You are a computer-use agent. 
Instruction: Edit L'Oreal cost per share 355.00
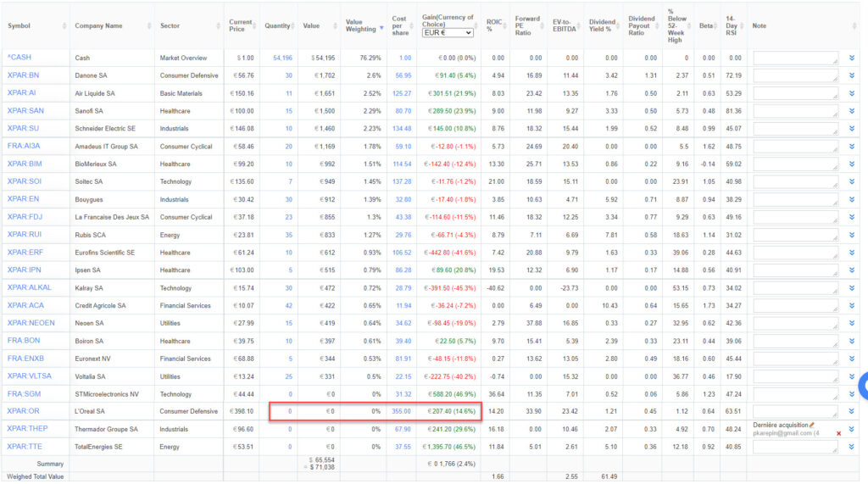point(401,411)
